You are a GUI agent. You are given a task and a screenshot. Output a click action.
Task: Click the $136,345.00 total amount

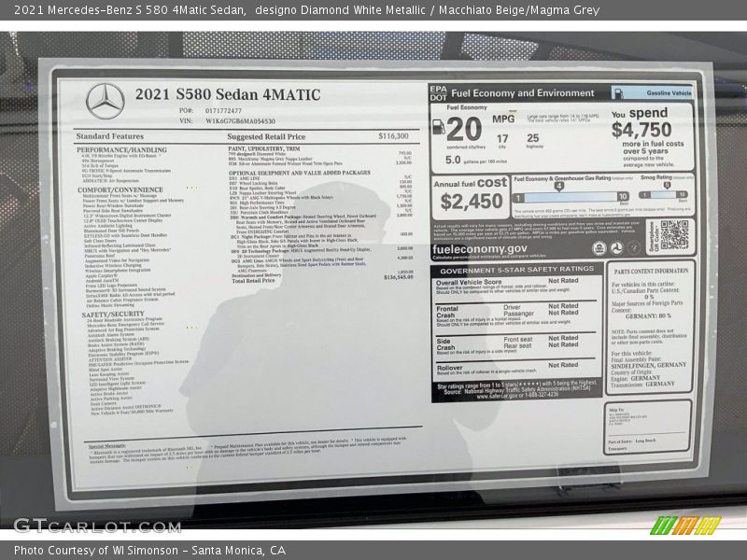pyautogui.click(x=399, y=276)
